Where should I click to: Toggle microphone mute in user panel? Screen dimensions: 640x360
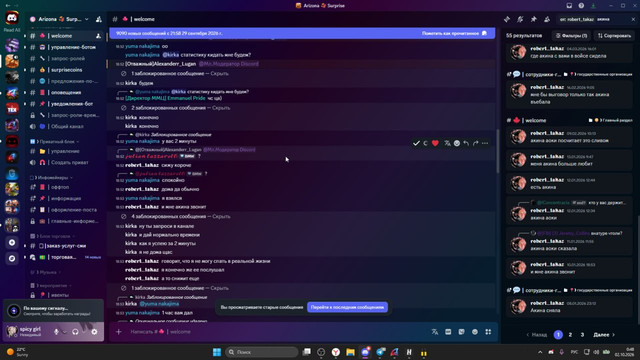tap(56, 332)
